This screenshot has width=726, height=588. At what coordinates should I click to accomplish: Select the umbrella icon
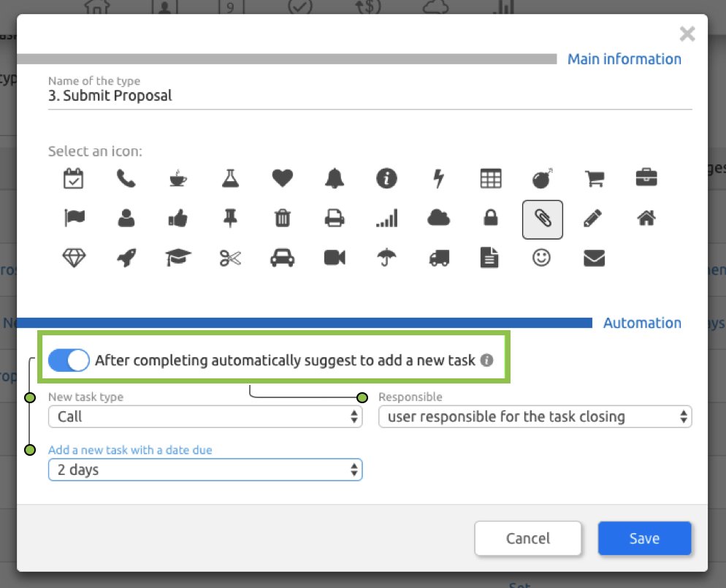(x=386, y=258)
